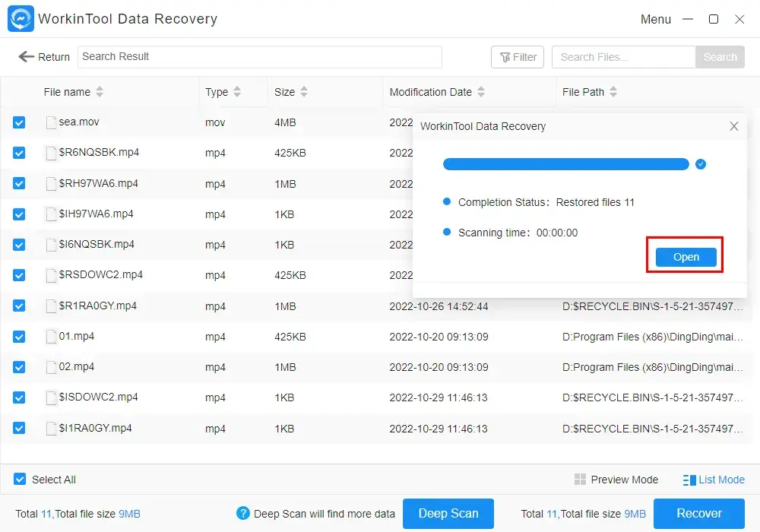Click the file icon for $I6NQSBK.mp4
Image resolution: width=760 pixels, height=532 pixels.
[51, 245]
